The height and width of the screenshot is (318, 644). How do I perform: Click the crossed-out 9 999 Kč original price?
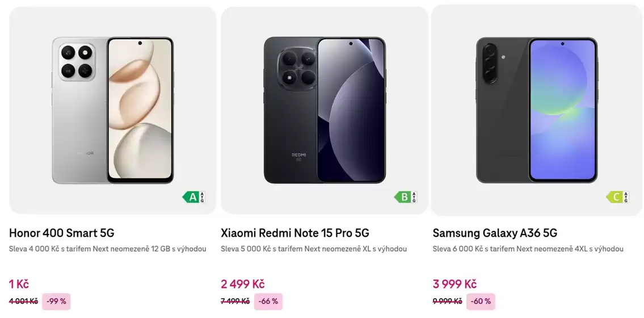(447, 302)
